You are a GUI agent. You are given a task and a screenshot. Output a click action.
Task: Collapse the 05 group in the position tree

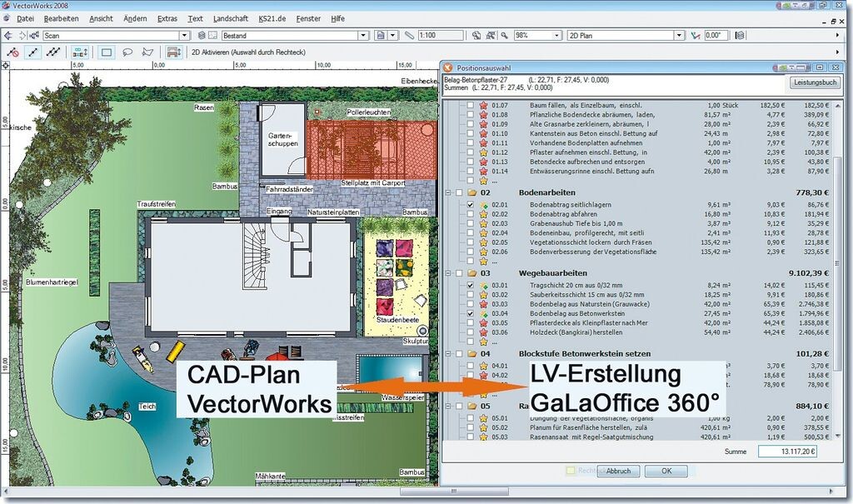click(x=449, y=406)
